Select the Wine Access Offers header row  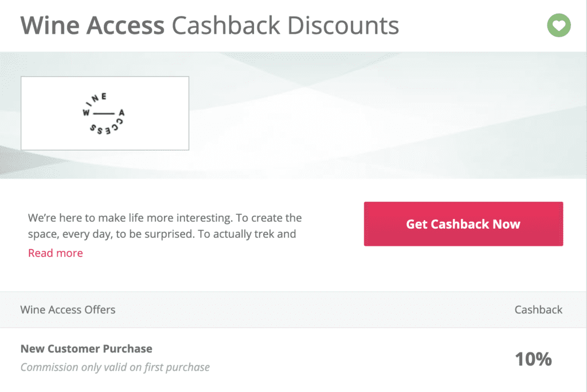point(68,309)
